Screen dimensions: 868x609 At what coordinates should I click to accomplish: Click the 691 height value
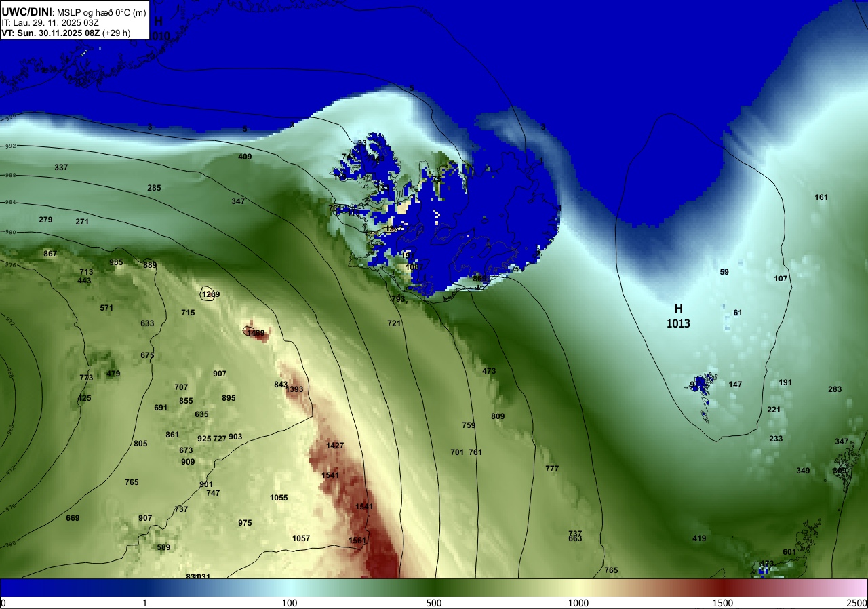tap(161, 408)
